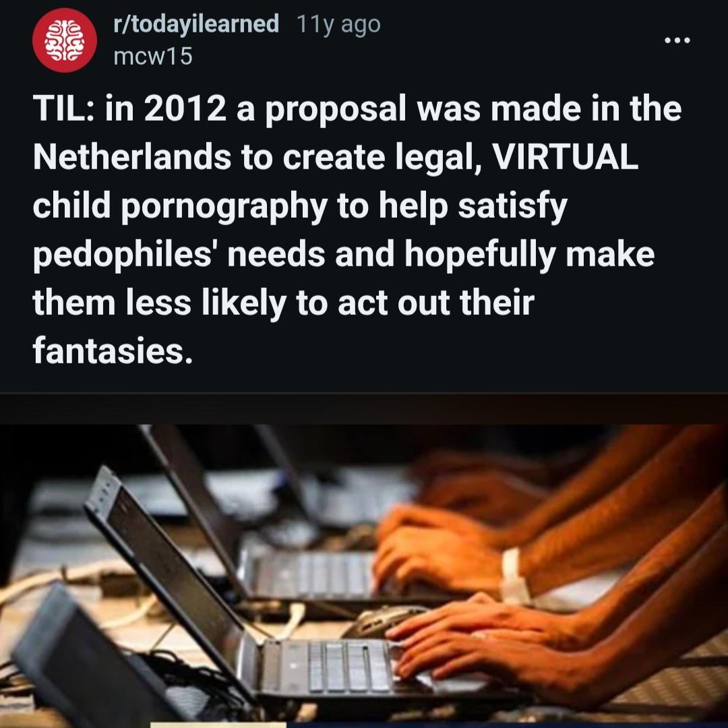Click the word pedophiles' in the title
This screenshot has height=728, width=728.
tap(122, 254)
